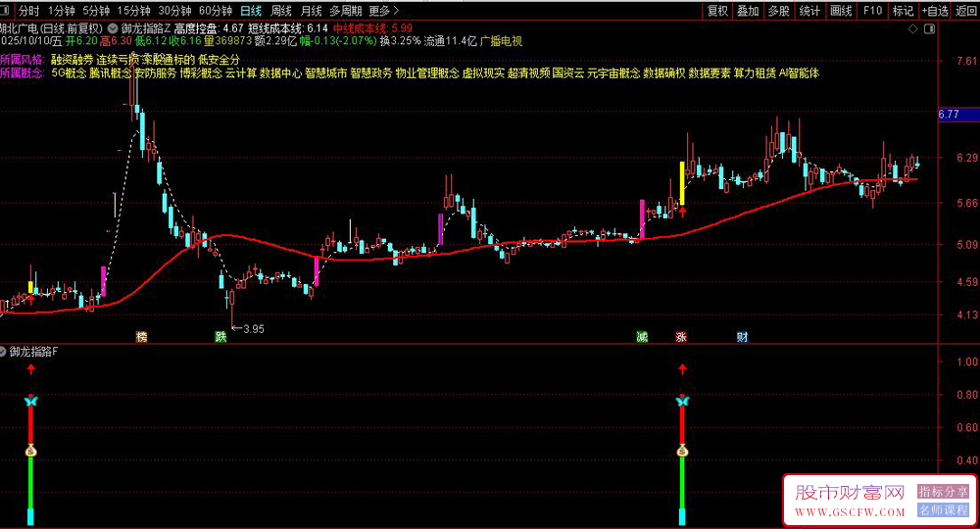Click the 广播电视 industry label
This screenshot has width=980, height=529.
point(501,41)
